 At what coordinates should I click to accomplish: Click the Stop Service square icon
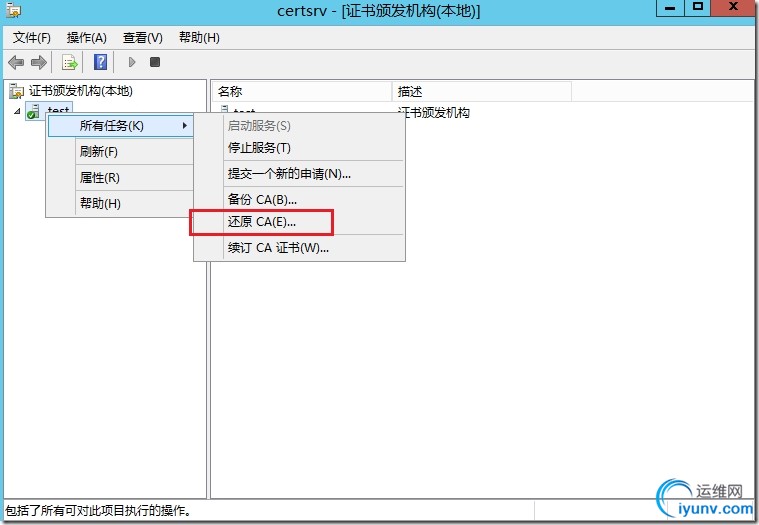(x=155, y=62)
